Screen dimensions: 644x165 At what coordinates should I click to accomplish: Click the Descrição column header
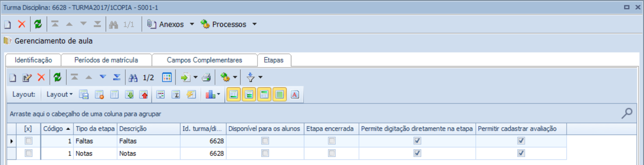[x=149, y=129]
